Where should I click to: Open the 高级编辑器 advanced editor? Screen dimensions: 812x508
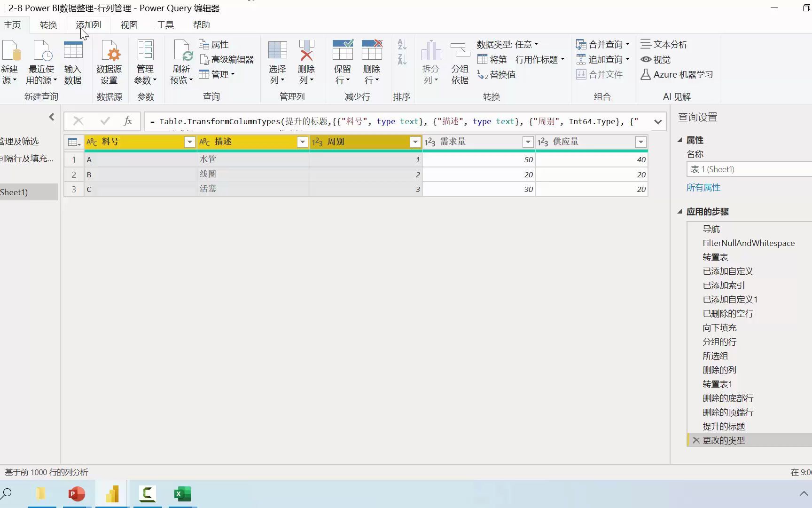(x=226, y=59)
